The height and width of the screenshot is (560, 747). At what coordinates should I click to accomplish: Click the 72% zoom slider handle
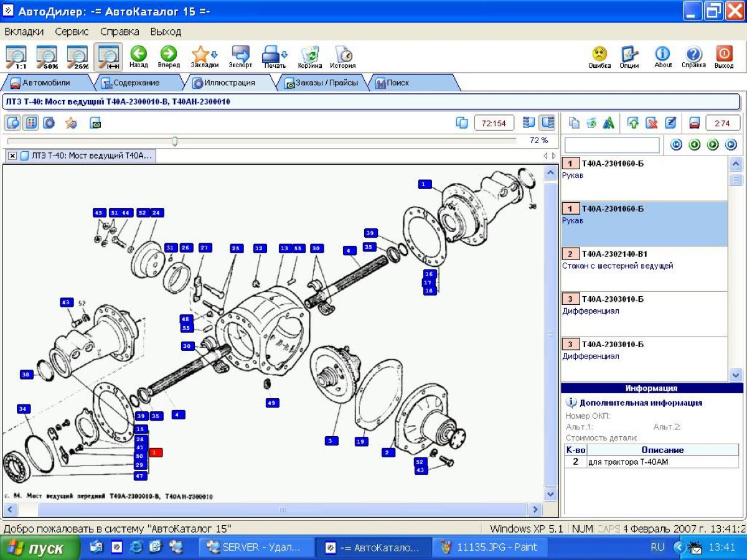coord(175,141)
